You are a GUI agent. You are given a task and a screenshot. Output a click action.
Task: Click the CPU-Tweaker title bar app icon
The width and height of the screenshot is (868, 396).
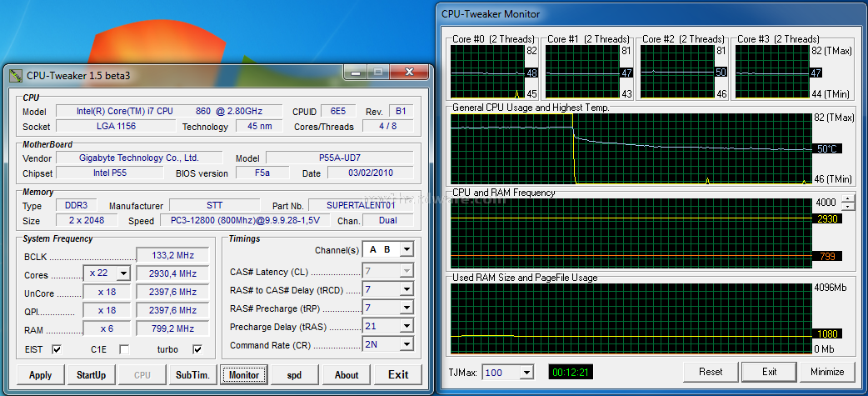[x=16, y=75]
